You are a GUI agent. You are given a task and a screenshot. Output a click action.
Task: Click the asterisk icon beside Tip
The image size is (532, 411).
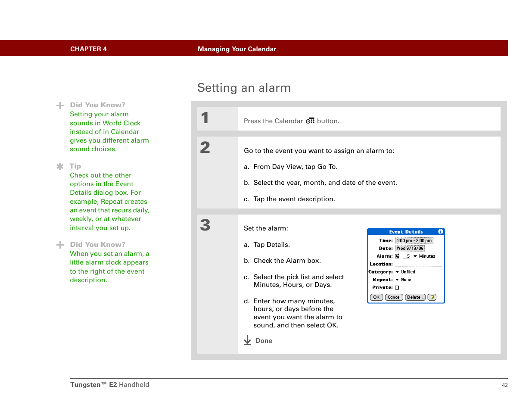tap(60, 166)
